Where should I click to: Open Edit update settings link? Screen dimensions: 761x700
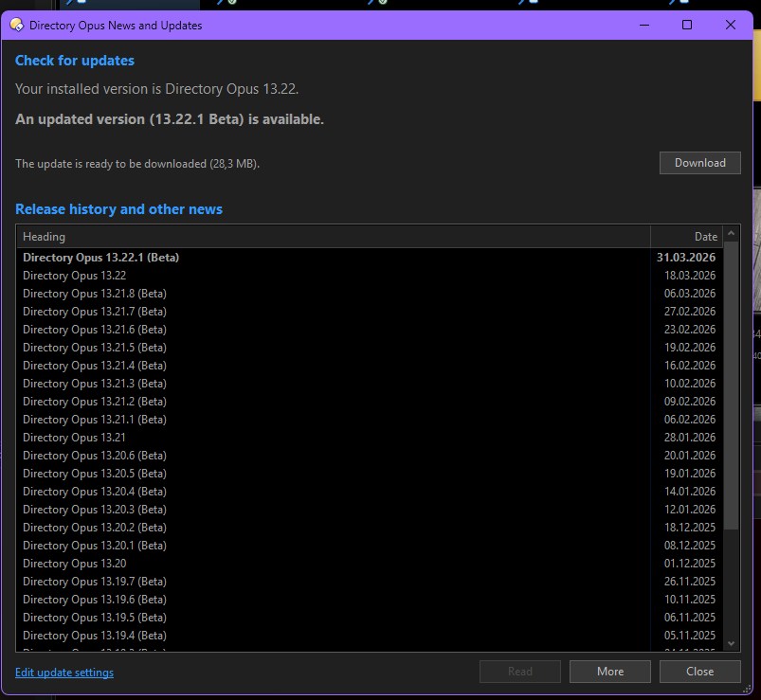click(x=64, y=673)
